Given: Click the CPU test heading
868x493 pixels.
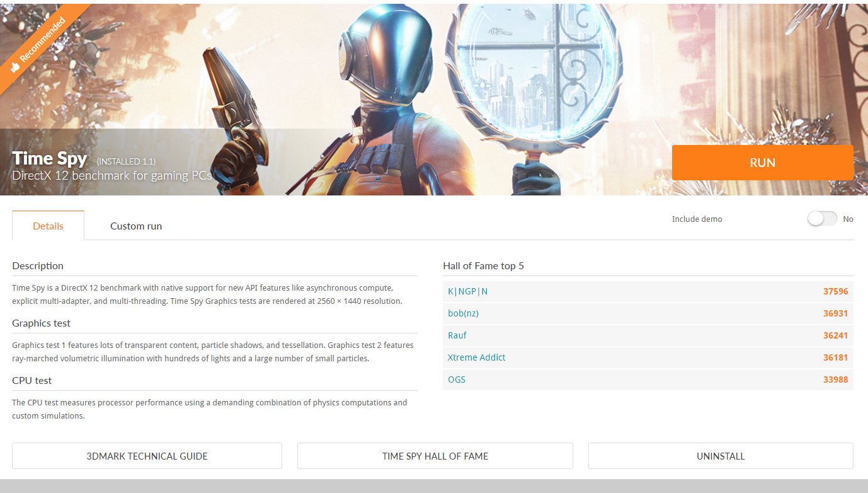Looking at the screenshot, I should (x=32, y=381).
